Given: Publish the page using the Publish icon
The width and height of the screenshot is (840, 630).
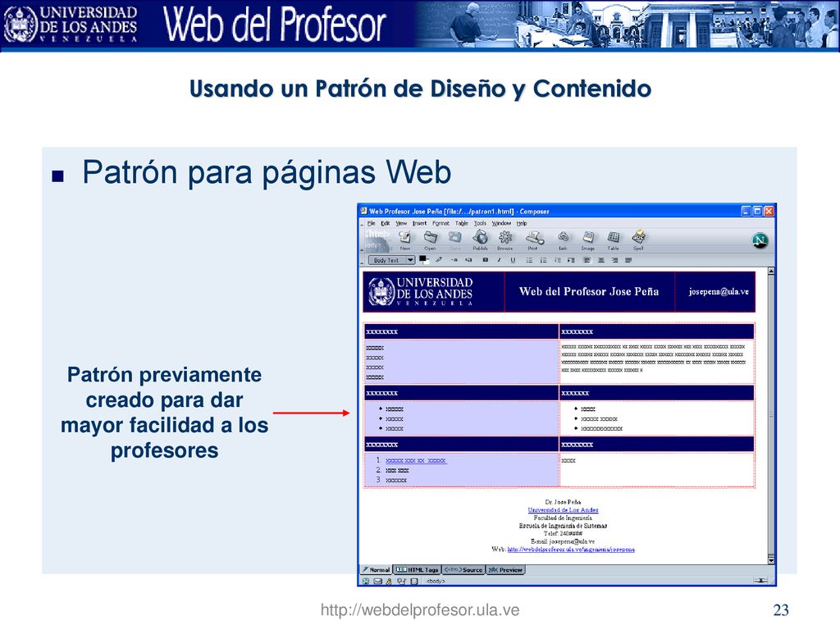Looking at the screenshot, I should 480,240.
